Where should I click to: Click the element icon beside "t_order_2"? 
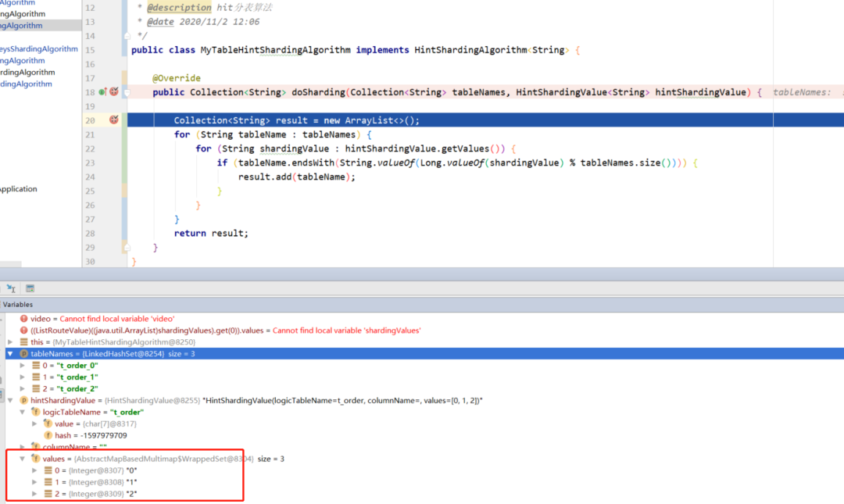point(36,389)
